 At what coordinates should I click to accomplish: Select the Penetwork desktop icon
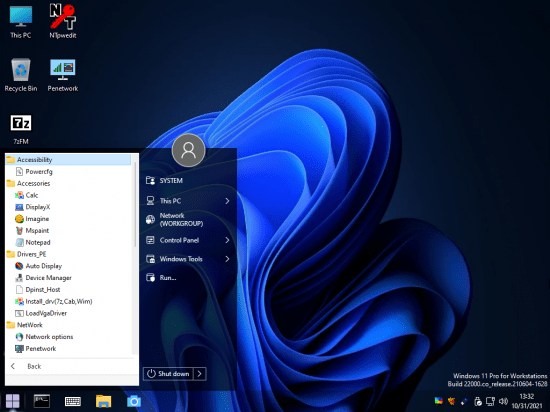[x=63, y=75]
